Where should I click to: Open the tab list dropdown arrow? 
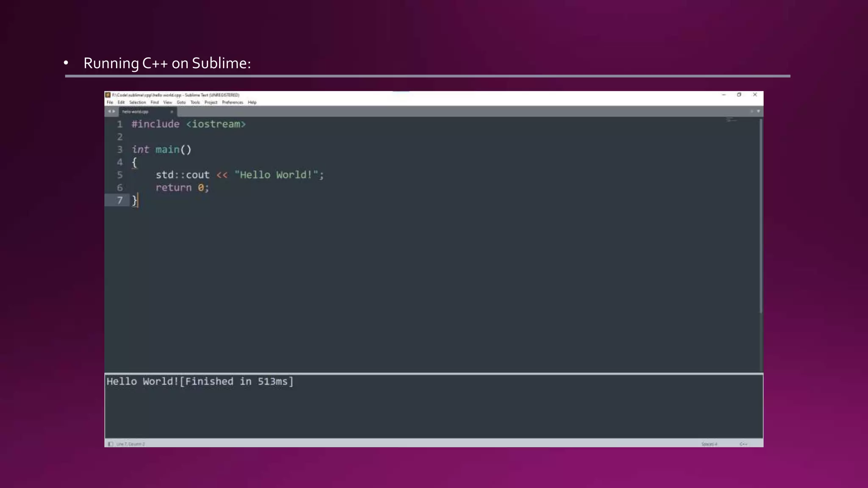(758, 111)
